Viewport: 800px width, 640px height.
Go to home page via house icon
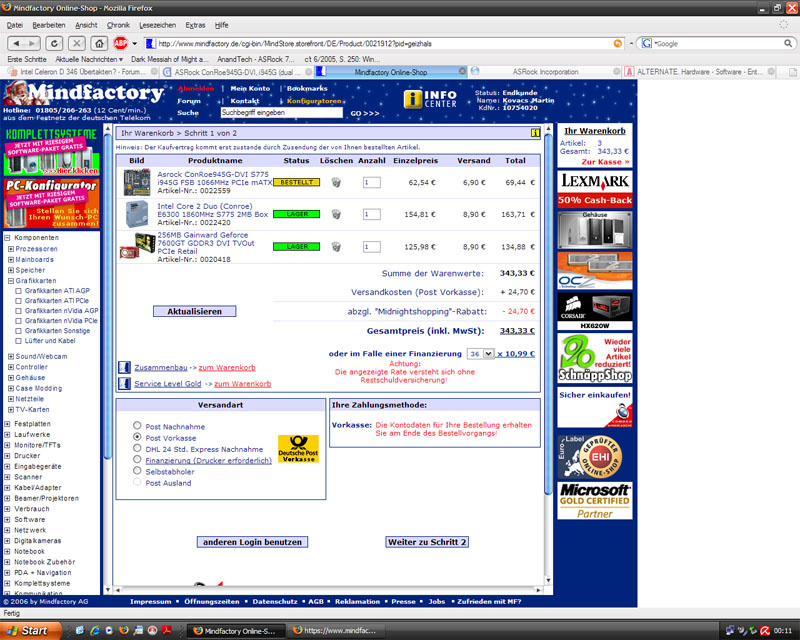click(99, 43)
